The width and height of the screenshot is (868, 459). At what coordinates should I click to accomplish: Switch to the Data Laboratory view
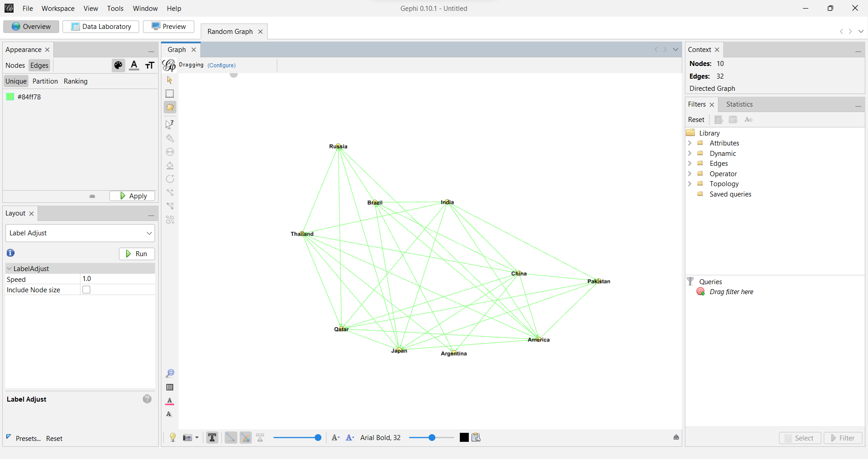coord(100,26)
